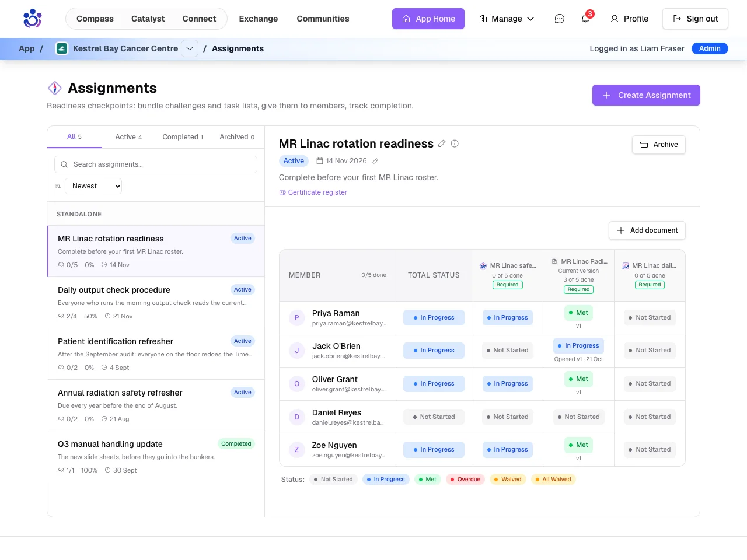747x560 pixels.
Task: Open the Certificate register link
Action: pyautogui.click(x=313, y=192)
